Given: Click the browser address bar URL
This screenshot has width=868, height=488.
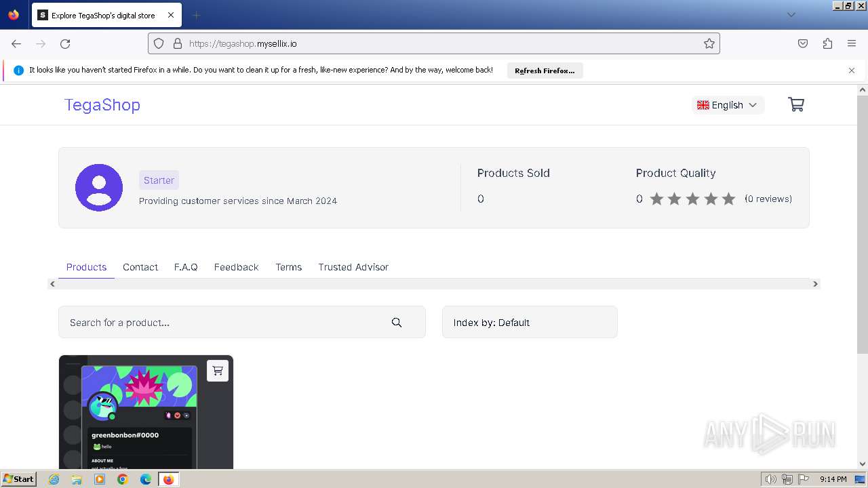Looking at the screenshot, I should tap(434, 43).
